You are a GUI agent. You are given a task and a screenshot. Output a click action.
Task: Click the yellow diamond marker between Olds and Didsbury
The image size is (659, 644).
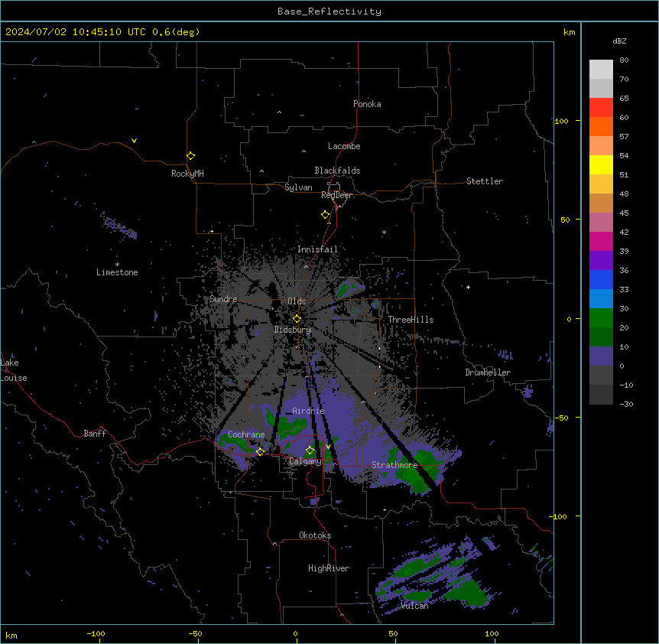(297, 319)
